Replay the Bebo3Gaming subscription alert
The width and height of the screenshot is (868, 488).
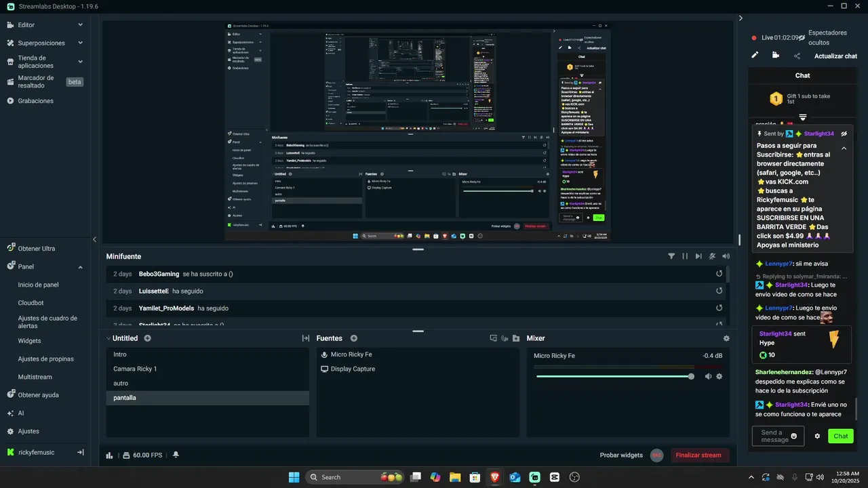(x=719, y=274)
